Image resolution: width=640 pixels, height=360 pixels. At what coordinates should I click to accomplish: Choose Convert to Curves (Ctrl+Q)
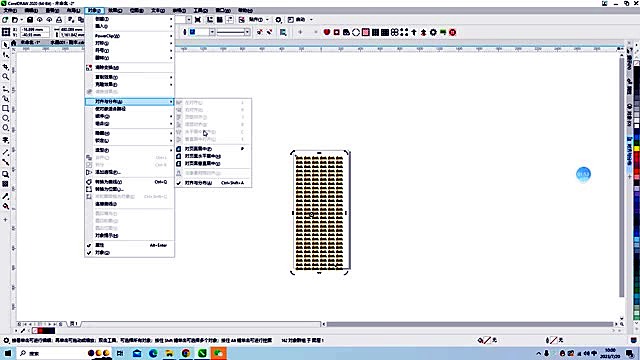point(129,182)
